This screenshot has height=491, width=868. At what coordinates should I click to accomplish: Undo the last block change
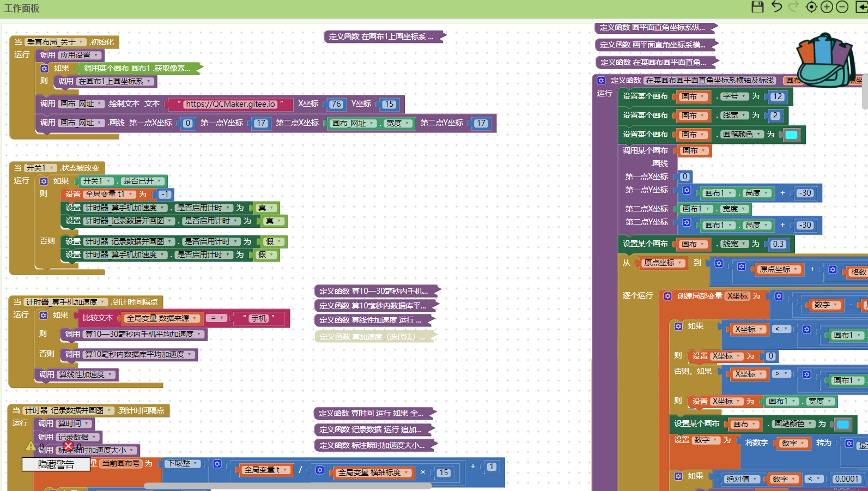[x=777, y=7]
